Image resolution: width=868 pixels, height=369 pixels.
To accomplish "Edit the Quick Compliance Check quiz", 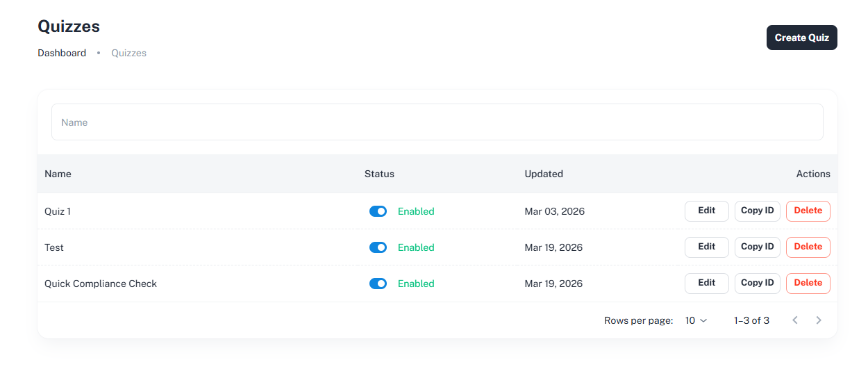I will pyautogui.click(x=706, y=283).
